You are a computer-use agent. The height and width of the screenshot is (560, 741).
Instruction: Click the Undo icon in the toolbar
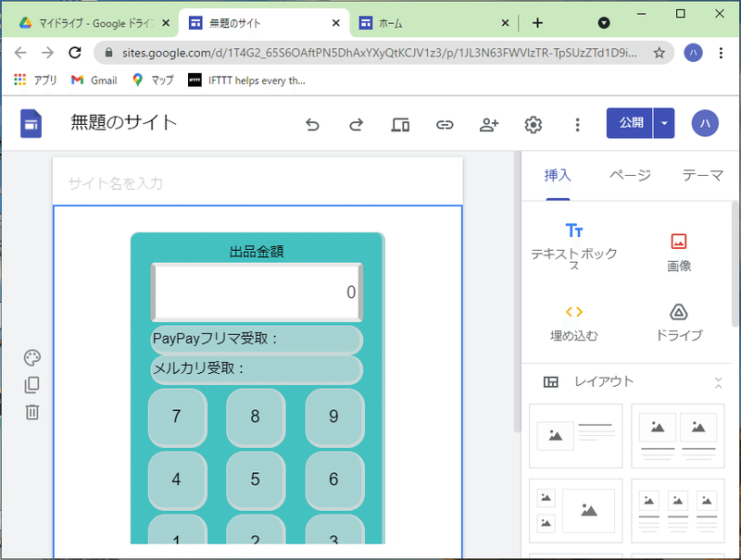coord(312,123)
